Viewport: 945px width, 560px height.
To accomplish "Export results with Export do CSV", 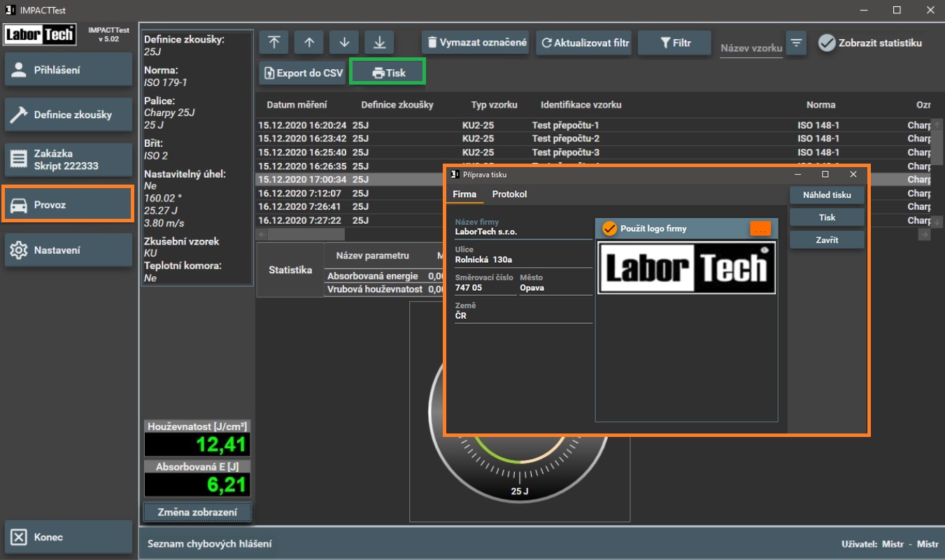I will click(303, 73).
